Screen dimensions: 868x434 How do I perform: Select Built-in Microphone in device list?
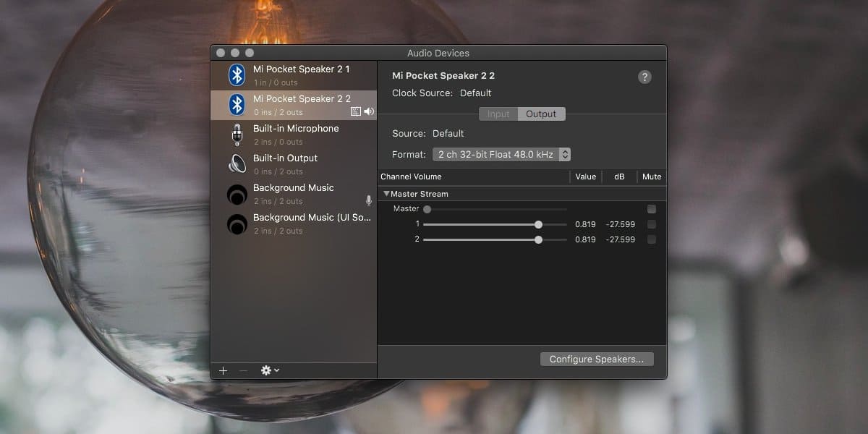[x=294, y=135]
